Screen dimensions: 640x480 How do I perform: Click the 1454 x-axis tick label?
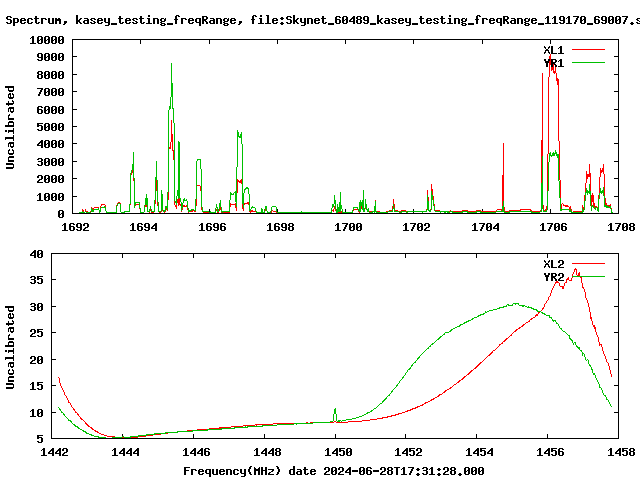[480, 452]
